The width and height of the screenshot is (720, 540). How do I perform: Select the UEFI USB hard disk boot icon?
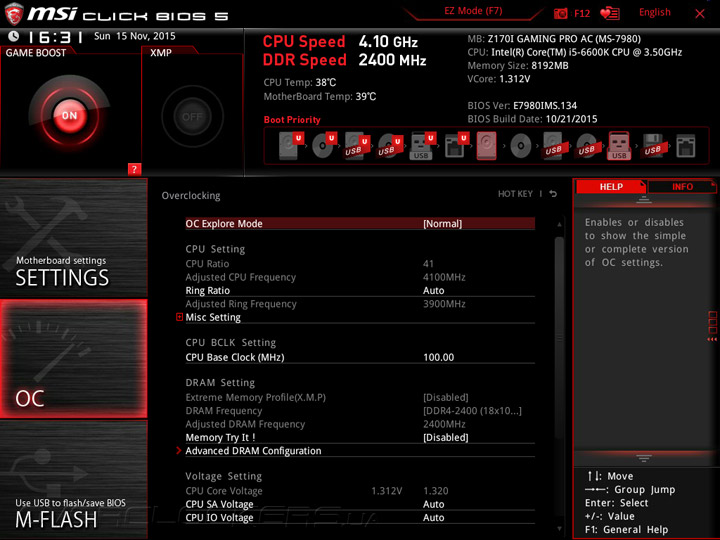(357, 146)
